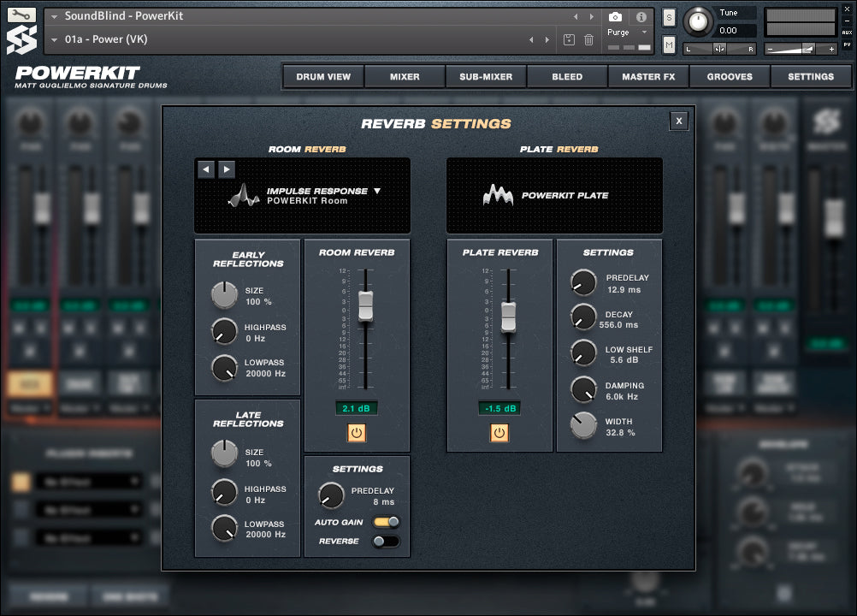Delete the preset with the trash icon
Image resolution: width=857 pixels, height=616 pixels.
coord(588,39)
